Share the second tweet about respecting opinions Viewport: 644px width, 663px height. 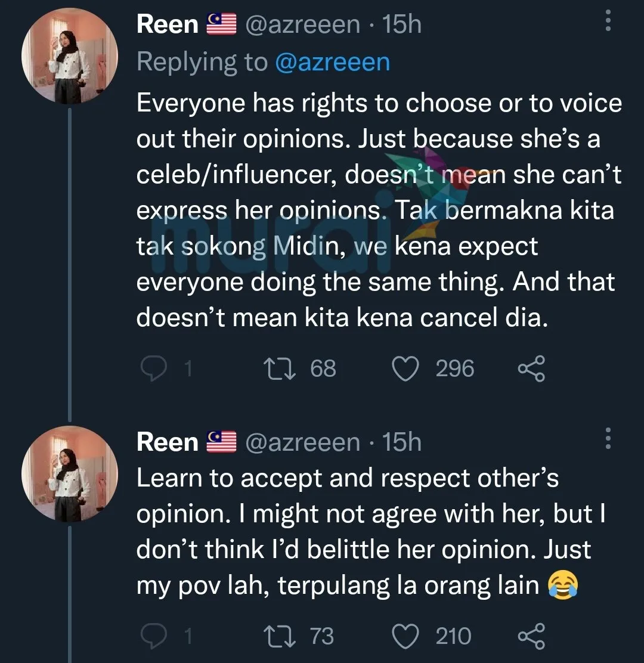(x=531, y=636)
